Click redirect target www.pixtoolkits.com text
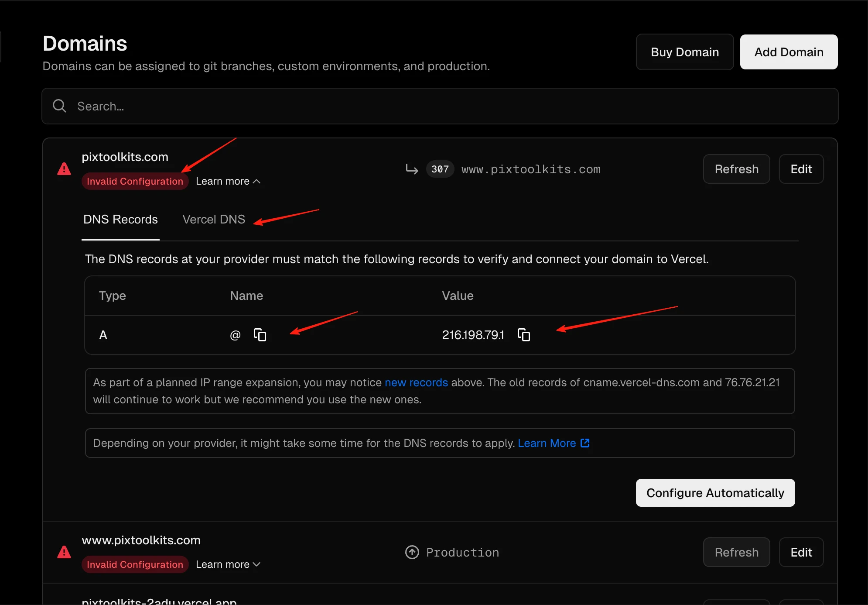Image resolution: width=868 pixels, height=605 pixels. coord(531,169)
